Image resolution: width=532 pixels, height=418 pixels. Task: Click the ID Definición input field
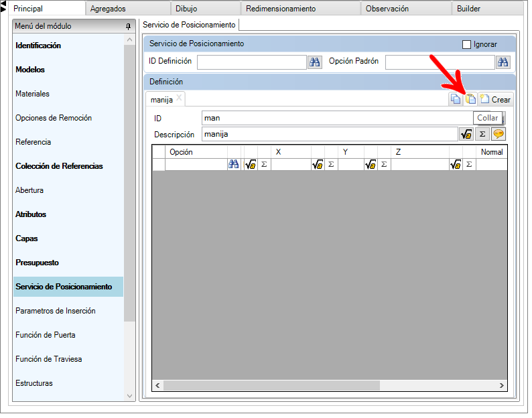(x=252, y=62)
